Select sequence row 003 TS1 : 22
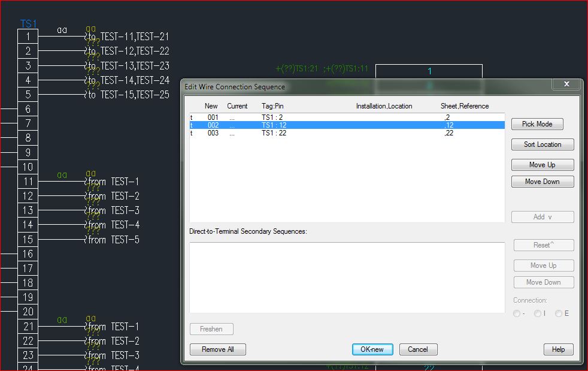 [347, 133]
